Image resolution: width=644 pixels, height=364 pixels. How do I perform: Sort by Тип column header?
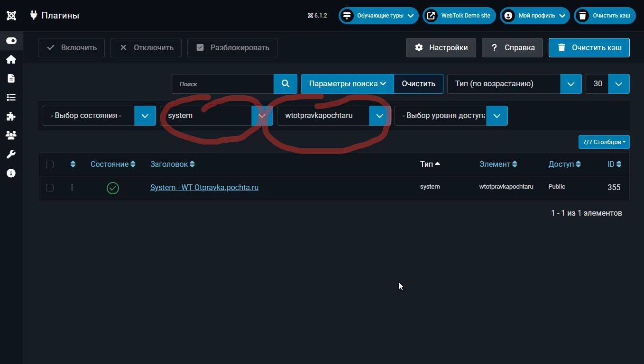(430, 164)
